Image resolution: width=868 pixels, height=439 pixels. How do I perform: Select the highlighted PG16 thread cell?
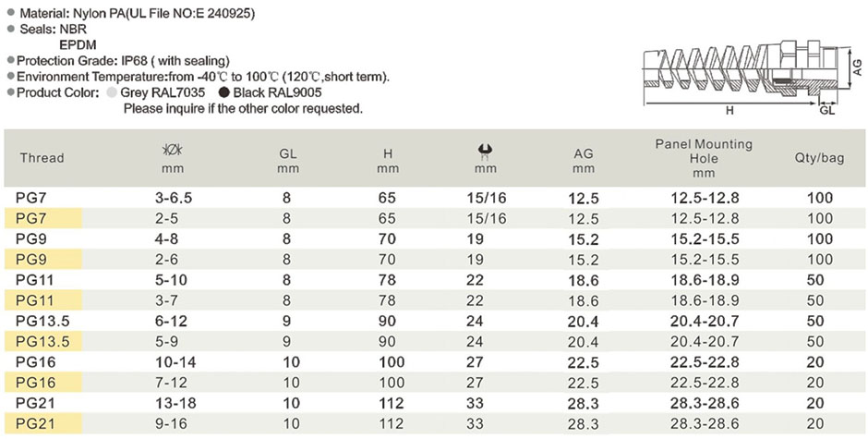(x=43, y=383)
